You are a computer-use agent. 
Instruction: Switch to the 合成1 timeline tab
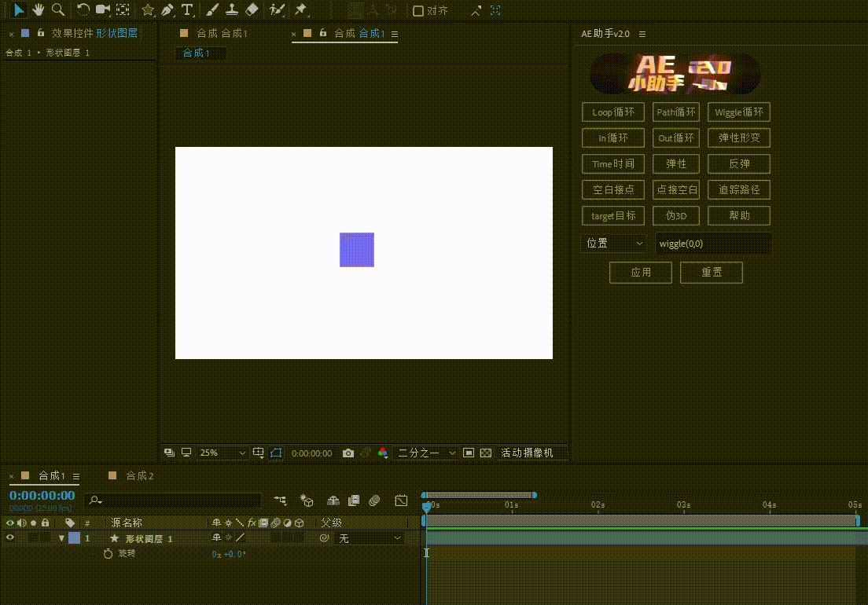click(51, 475)
